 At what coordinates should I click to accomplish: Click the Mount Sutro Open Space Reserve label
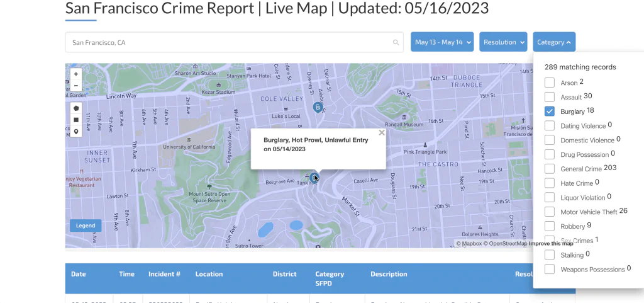tap(209, 197)
